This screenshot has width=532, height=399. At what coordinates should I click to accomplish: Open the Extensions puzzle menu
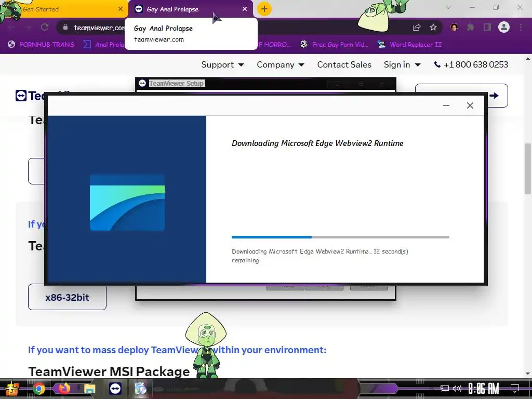pyautogui.click(x=471, y=27)
